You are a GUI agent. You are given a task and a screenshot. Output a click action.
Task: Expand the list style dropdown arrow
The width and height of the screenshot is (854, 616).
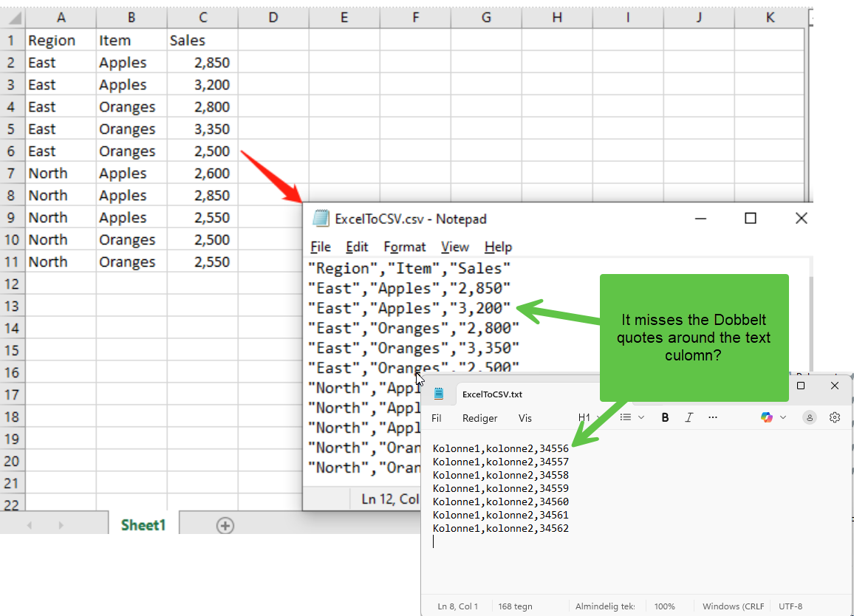tap(641, 418)
